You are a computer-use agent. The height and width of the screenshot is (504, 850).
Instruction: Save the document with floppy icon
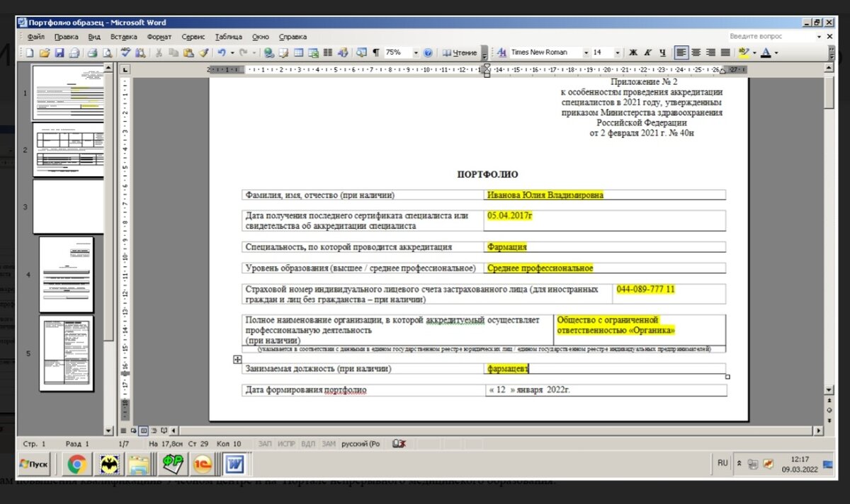coord(59,52)
